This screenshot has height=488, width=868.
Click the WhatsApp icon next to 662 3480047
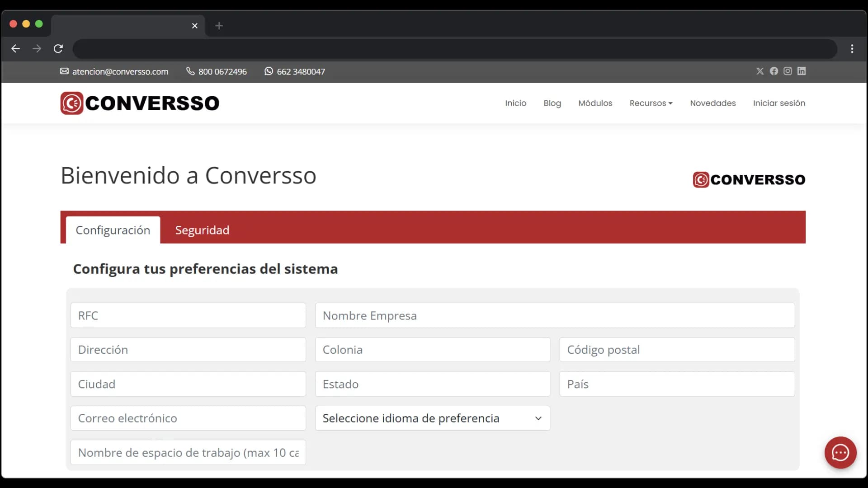(x=269, y=71)
